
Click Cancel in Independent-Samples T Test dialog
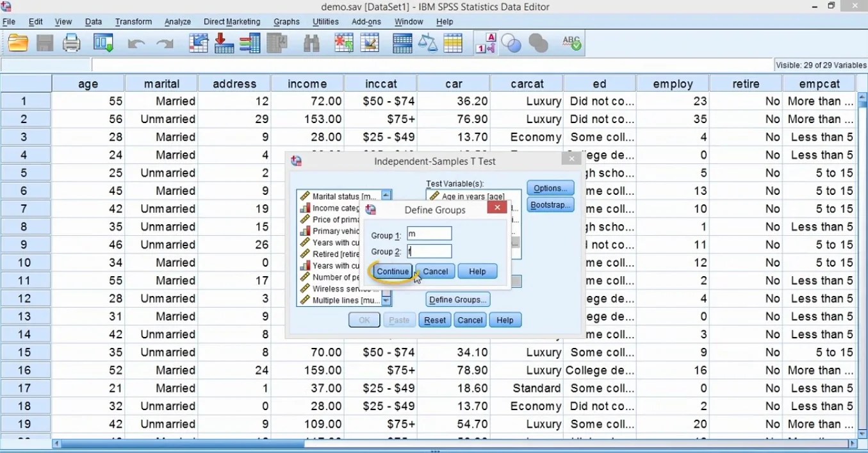coord(470,320)
